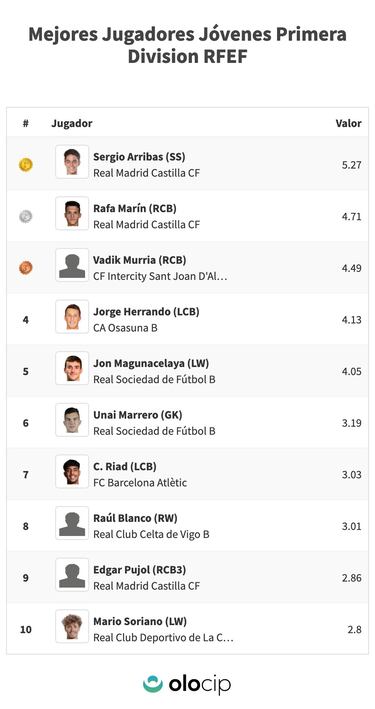Open C. Riad player photo
The image size is (375, 709).
72,472
